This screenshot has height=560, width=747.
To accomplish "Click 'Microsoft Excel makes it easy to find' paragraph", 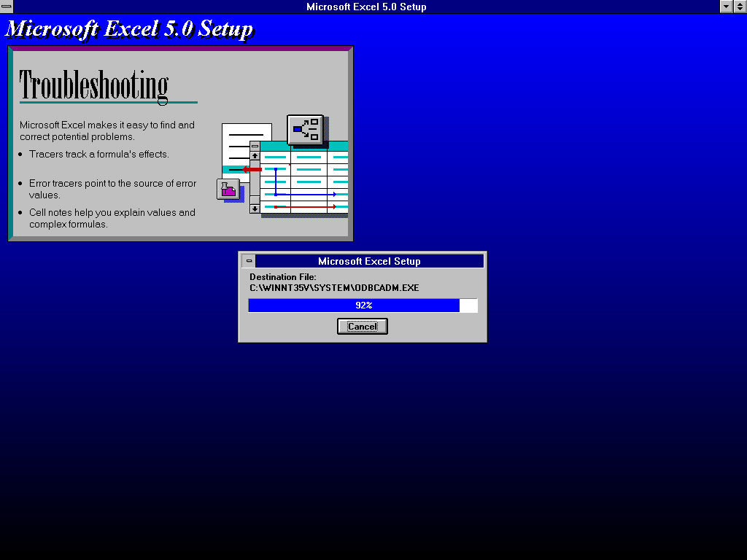I will tap(107, 131).
